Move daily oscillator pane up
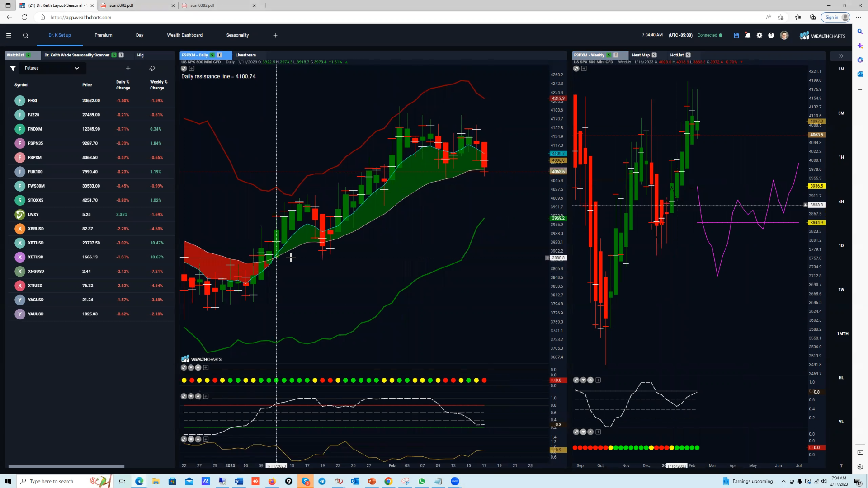 pos(198,396)
